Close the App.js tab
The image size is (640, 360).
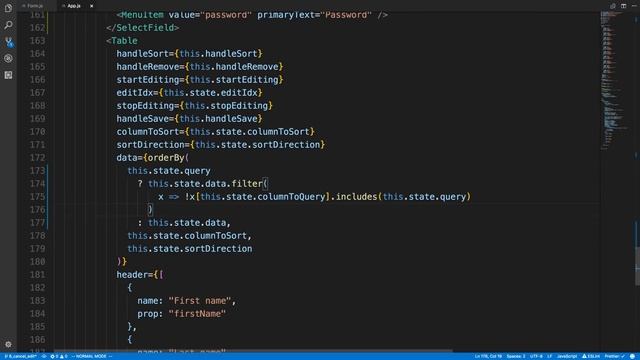pyautogui.click(x=91, y=6)
